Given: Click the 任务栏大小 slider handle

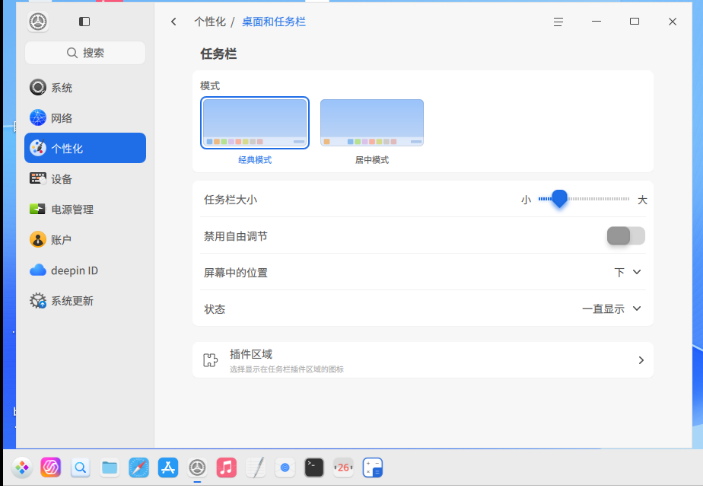Looking at the screenshot, I should pyautogui.click(x=560, y=199).
